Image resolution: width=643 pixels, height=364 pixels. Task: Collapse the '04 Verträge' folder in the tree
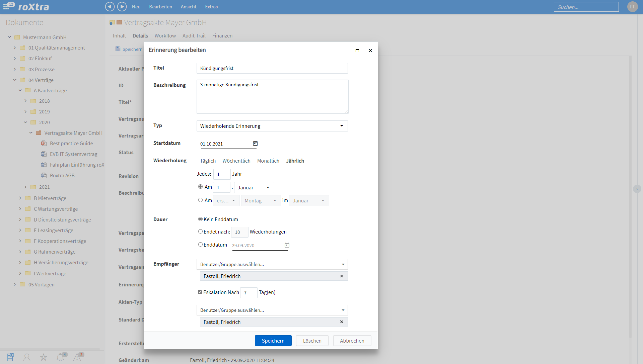pyautogui.click(x=14, y=80)
